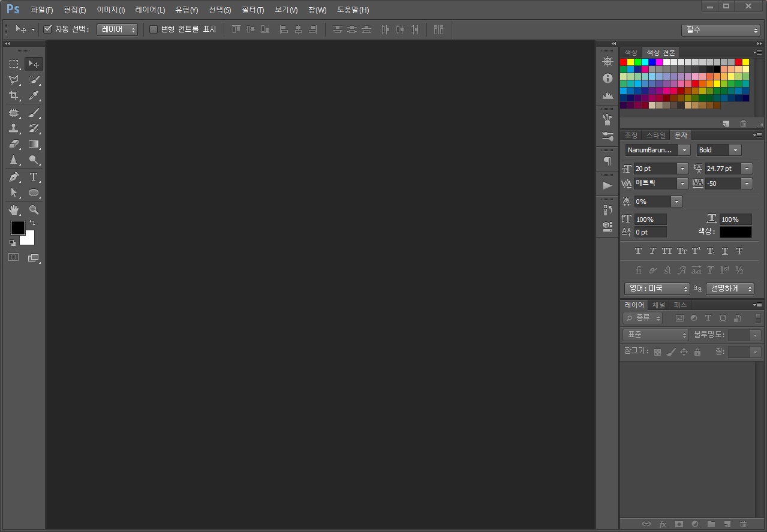The width and height of the screenshot is (767, 532).
Task: Select the Eyedropper tool
Action: [x=34, y=95]
